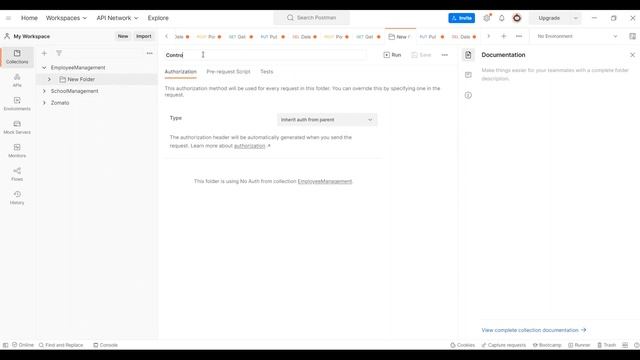The image size is (640, 360).
Task: Open the comments icon in the right sidebar
Action: pyautogui.click(x=468, y=75)
